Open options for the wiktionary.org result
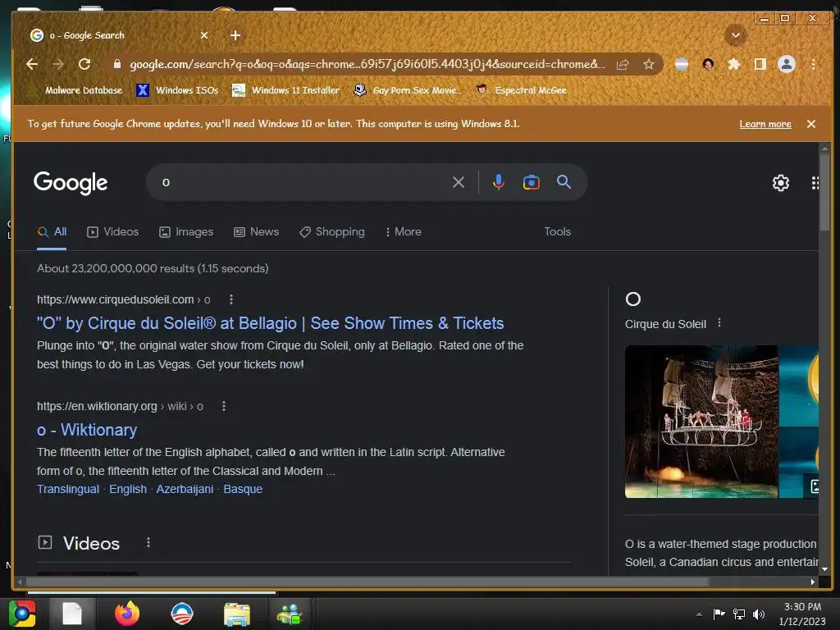Screen dimensions: 840x630 point(224,407)
